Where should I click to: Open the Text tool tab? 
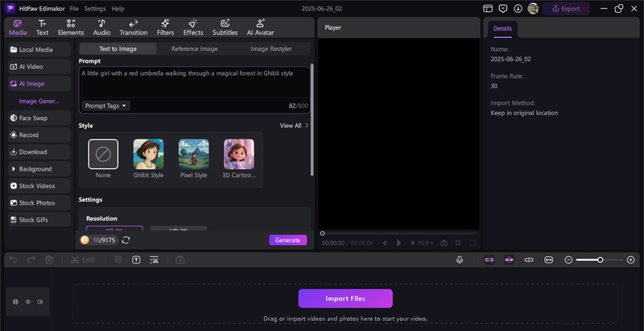[42, 27]
